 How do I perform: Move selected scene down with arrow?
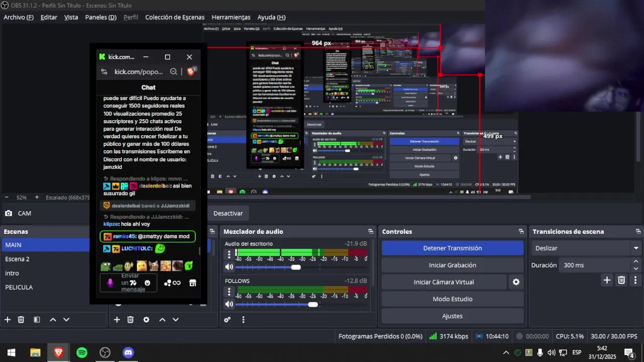click(x=66, y=319)
